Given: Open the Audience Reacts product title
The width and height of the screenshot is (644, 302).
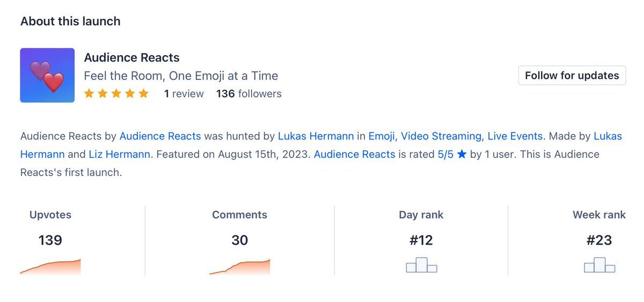Looking at the screenshot, I should coord(131,57).
